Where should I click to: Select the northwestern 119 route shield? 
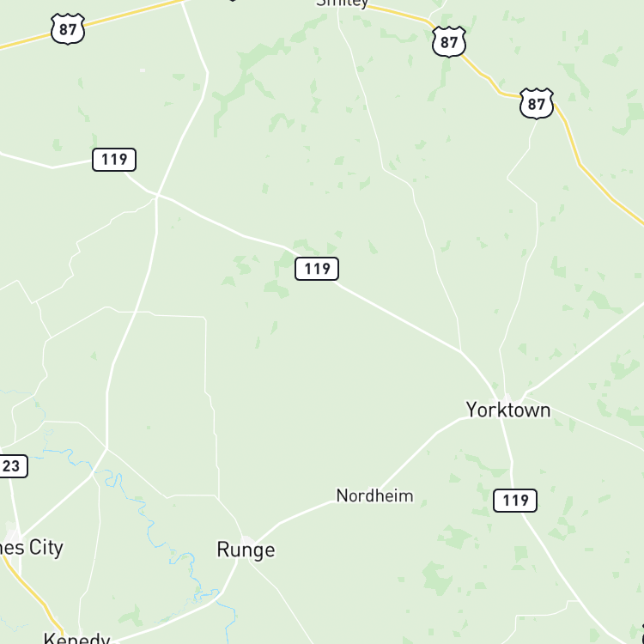point(114,160)
